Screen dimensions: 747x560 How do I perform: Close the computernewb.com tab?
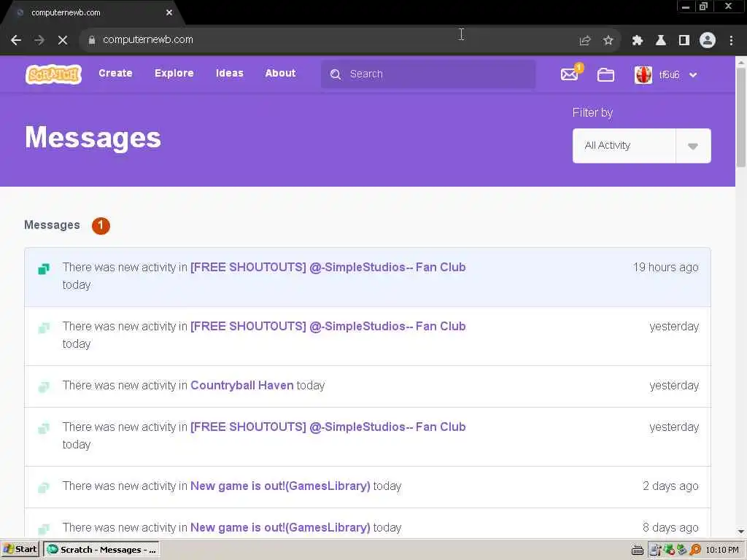tap(169, 13)
